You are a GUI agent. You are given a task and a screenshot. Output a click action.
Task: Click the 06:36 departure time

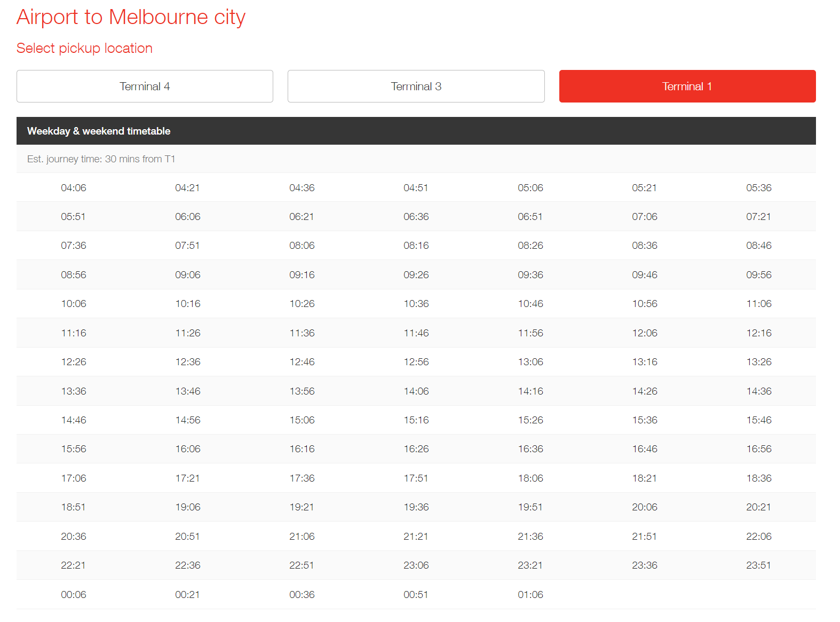(416, 217)
